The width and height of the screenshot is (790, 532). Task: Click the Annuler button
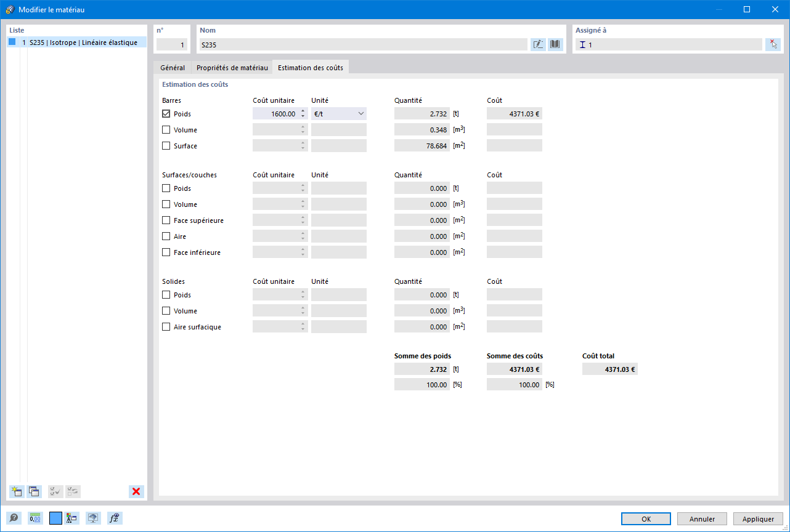702,519
